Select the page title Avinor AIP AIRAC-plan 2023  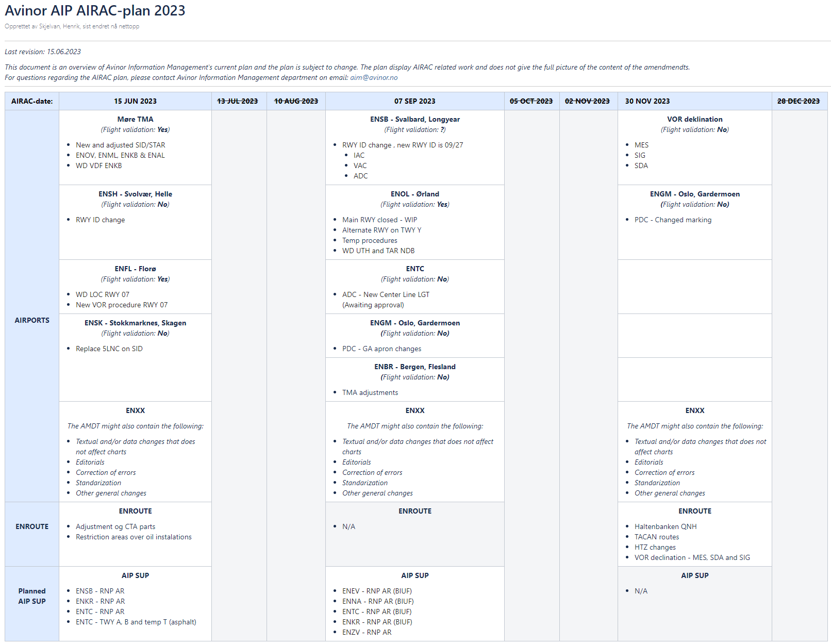pyautogui.click(x=95, y=11)
